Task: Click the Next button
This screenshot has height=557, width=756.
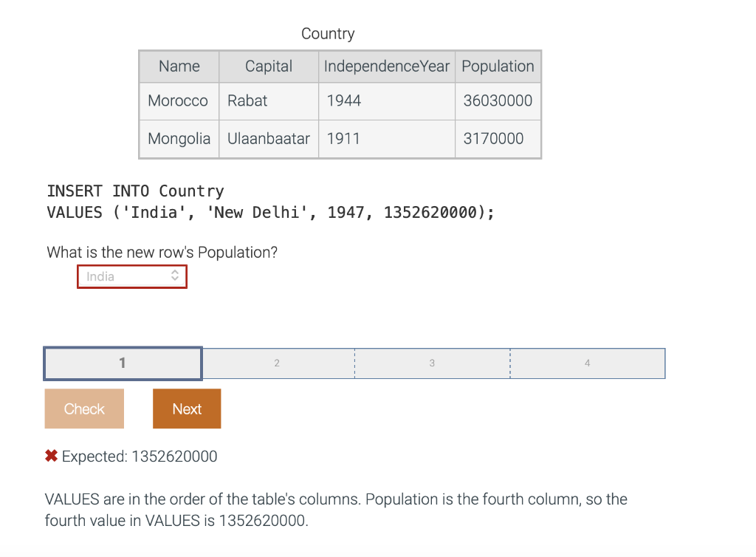Action: click(186, 409)
